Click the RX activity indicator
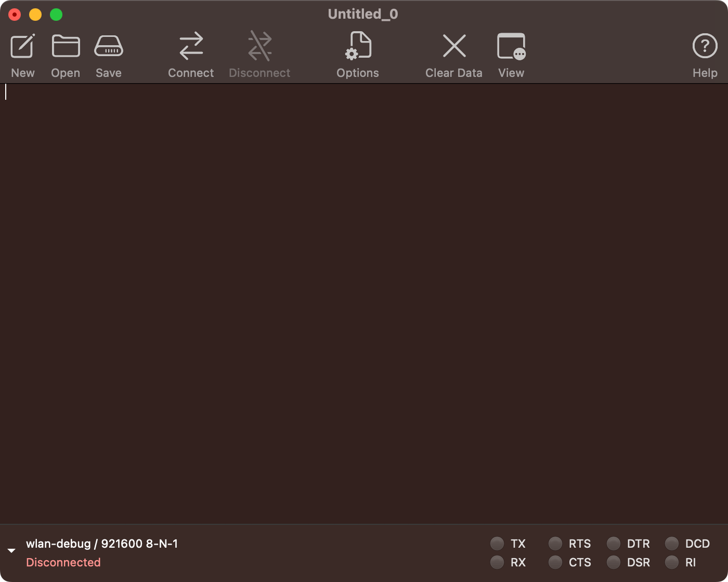728x582 pixels. (x=497, y=562)
